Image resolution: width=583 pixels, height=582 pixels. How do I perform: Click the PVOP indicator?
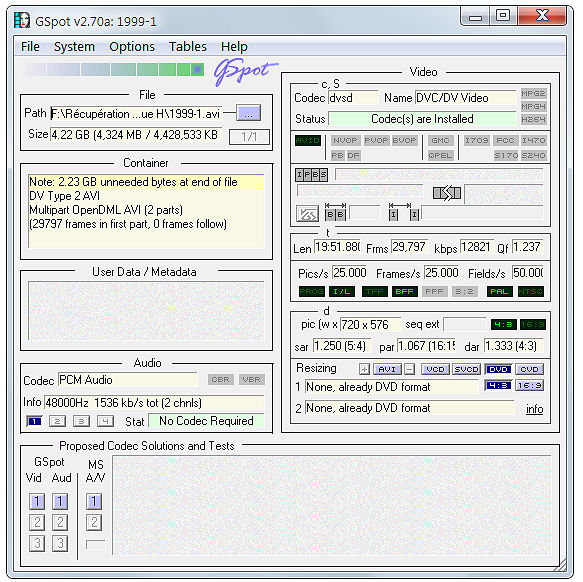click(376, 140)
